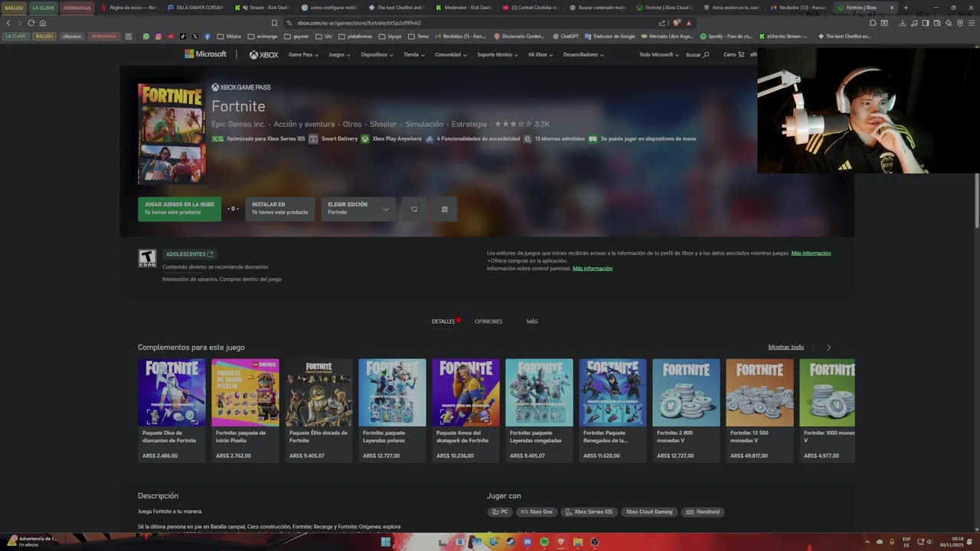Click the Mostrar todo link
980x551 pixels.
tap(786, 347)
